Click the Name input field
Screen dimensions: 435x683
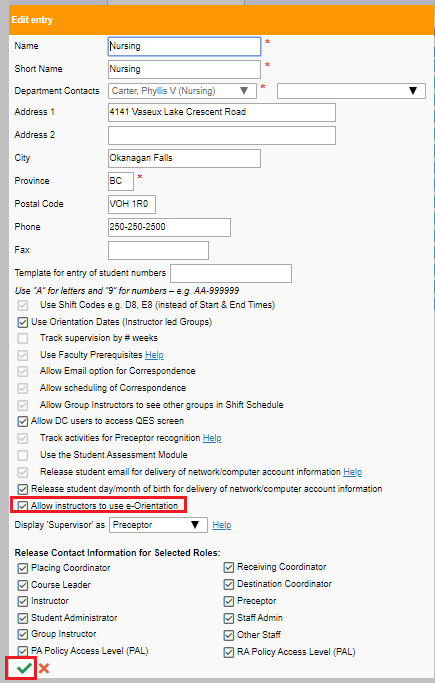184,46
